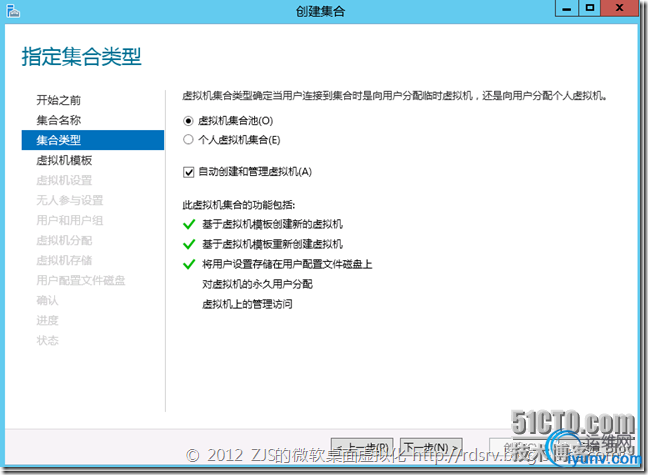Toggle the 自动创建和管理虚拟机(A) checkbox
The width and height of the screenshot is (648, 475).
(188, 172)
